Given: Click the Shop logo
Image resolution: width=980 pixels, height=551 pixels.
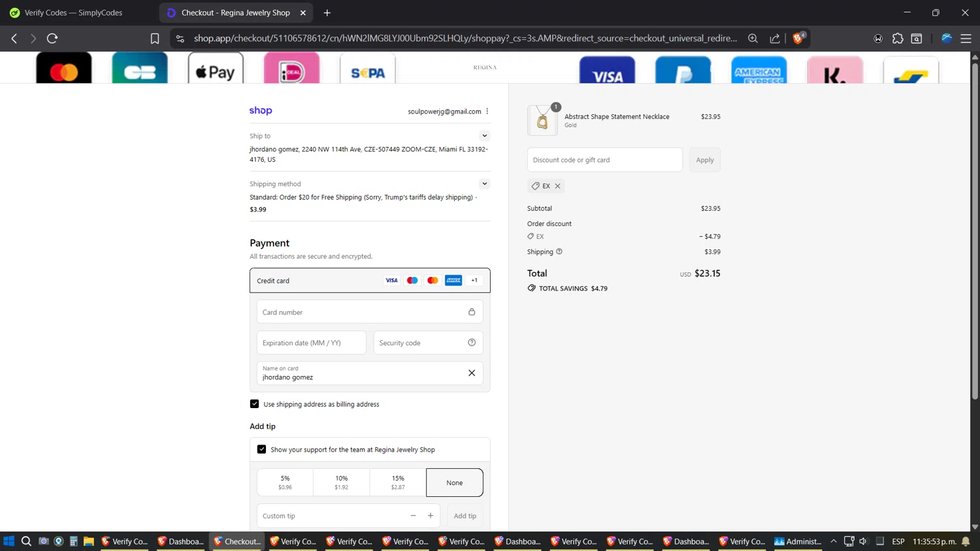Looking at the screenshot, I should (261, 110).
